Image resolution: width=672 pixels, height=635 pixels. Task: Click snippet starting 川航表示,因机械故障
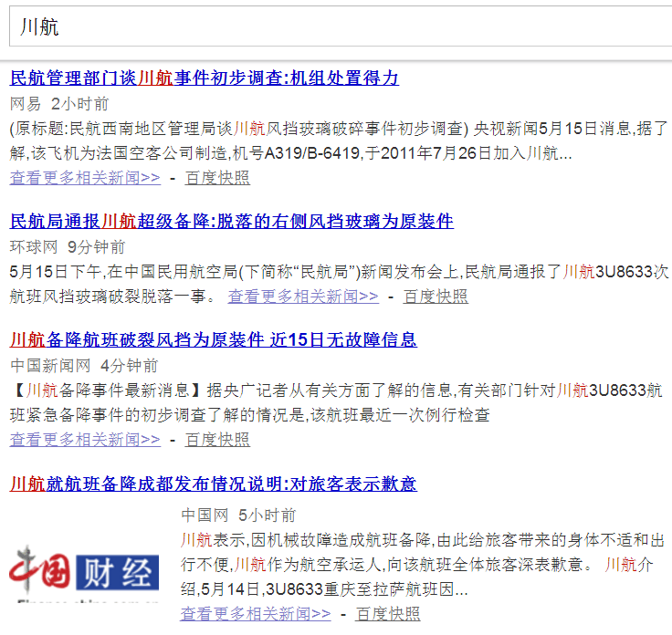tap(422, 565)
